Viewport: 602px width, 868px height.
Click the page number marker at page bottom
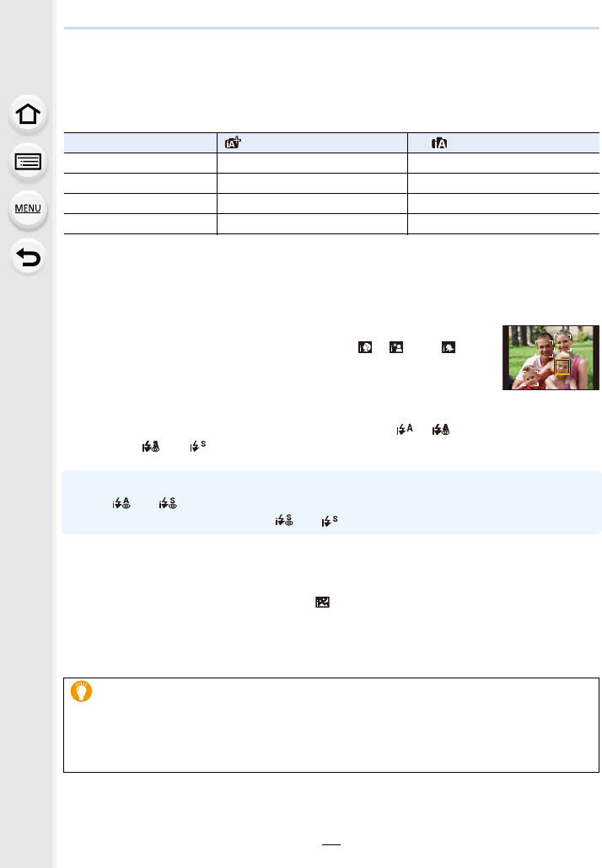(331, 844)
